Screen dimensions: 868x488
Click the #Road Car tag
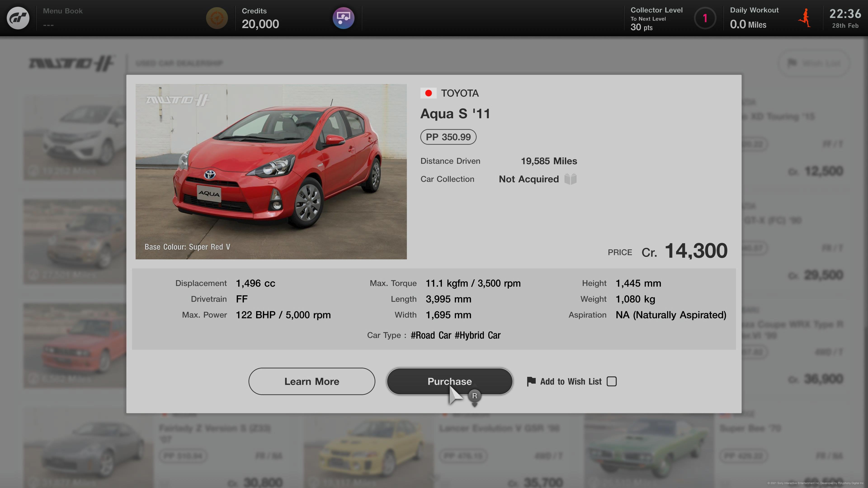pos(431,335)
